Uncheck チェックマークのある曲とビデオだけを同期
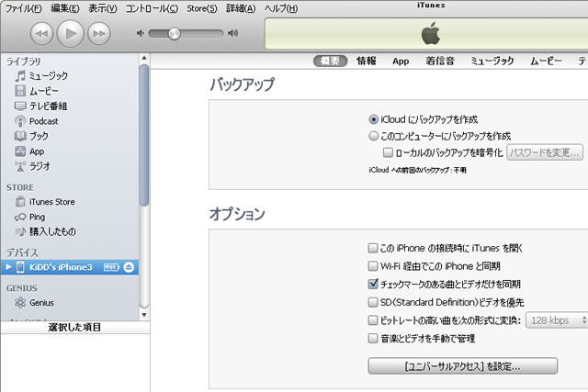This screenshot has height=392, width=588. pyautogui.click(x=373, y=284)
